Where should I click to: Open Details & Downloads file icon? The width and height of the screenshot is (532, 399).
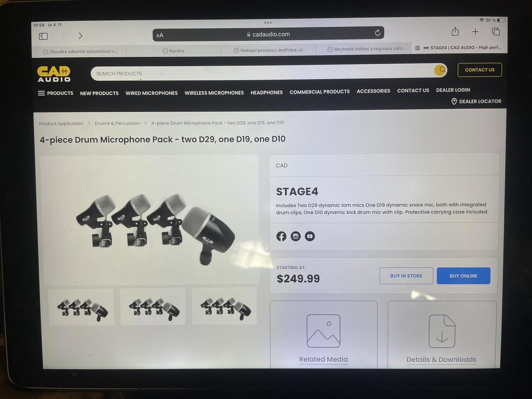442,331
